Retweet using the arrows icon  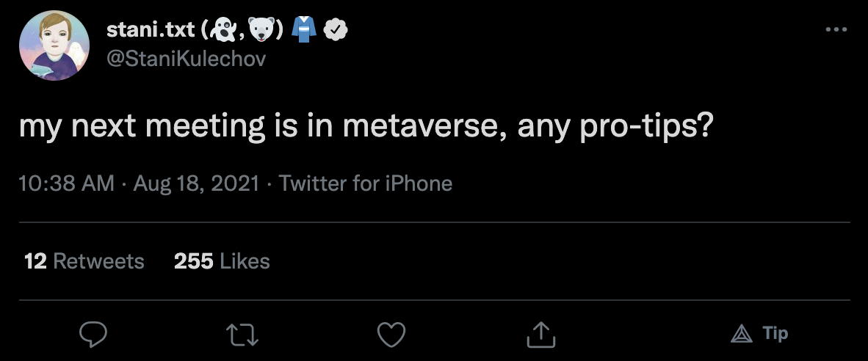tap(242, 334)
